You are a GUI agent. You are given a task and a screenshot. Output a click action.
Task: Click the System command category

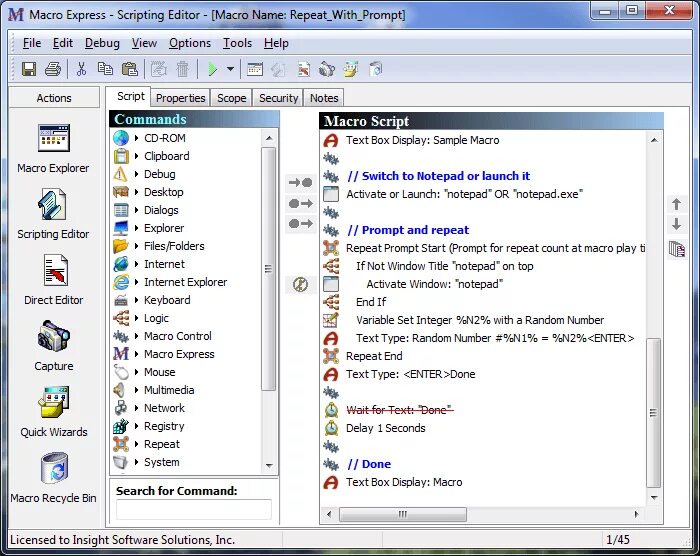click(x=162, y=462)
